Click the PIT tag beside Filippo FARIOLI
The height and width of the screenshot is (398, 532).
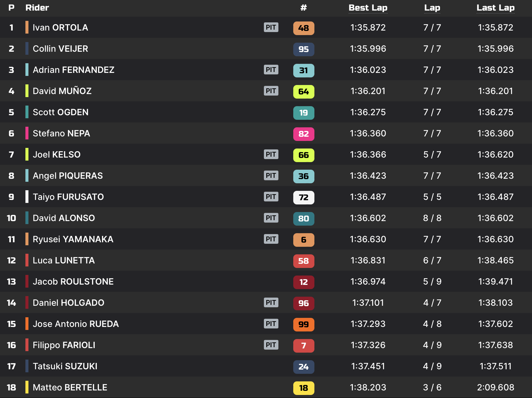pos(271,345)
